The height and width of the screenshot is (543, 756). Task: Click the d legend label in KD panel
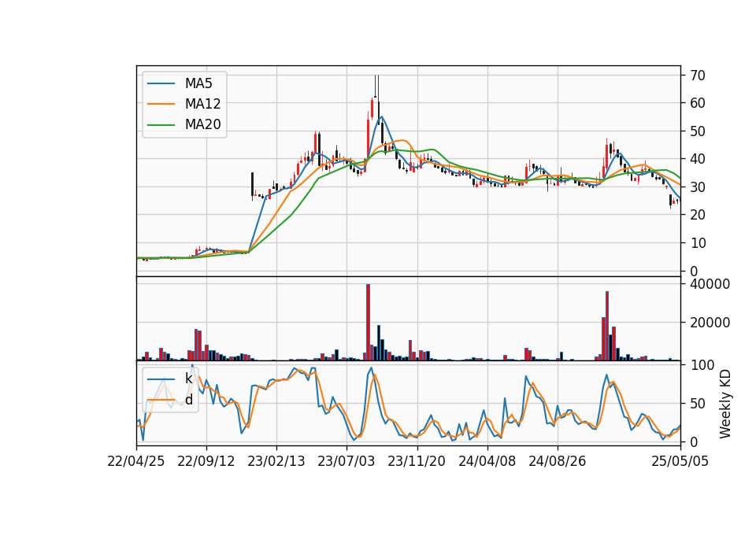pyautogui.click(x=189, y=400)
